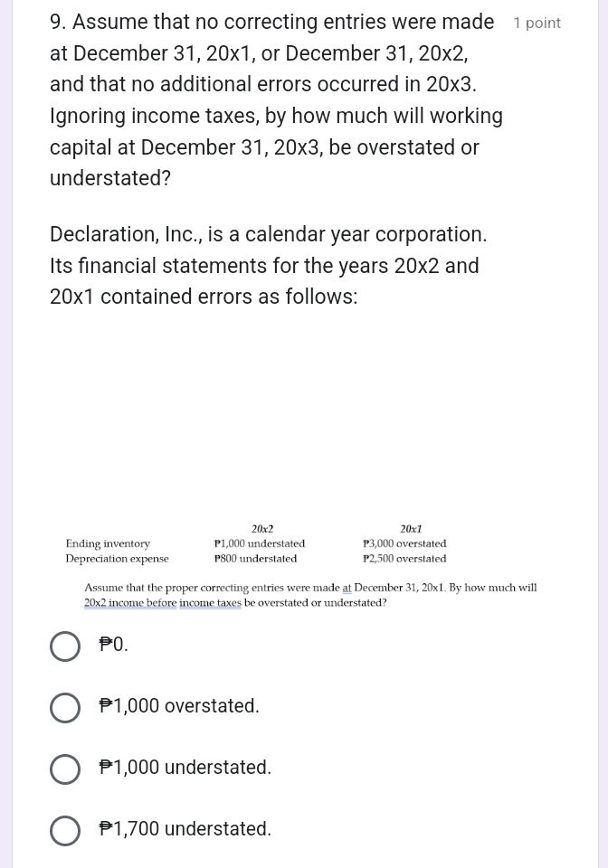Click the "Depreciation expense" row label
608x868 pixels.
[x=117, y=559]
